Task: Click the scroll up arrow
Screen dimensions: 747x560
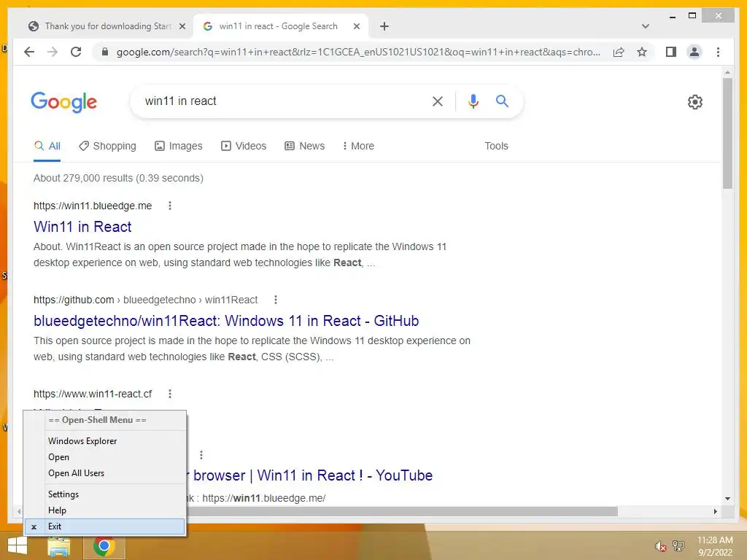Action: [727, 72]
